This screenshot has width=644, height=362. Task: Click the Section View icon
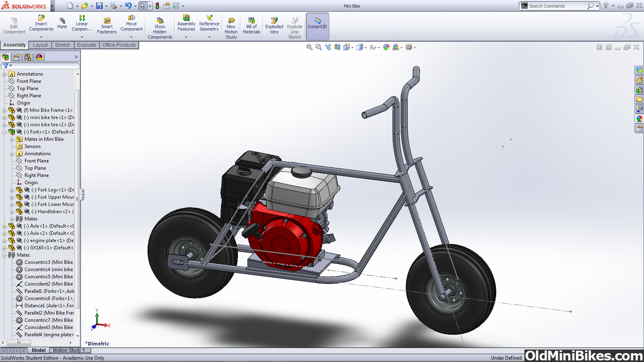(x=337, y=47)
